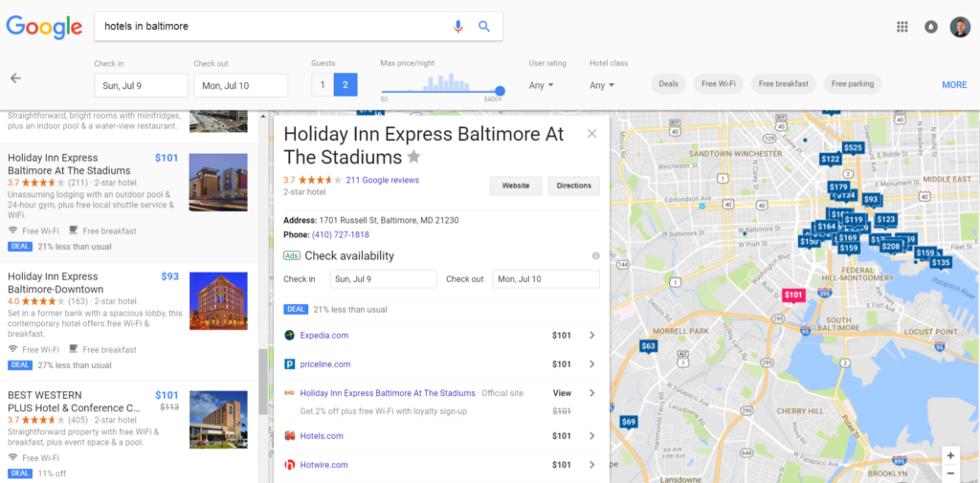Screen dimensions: 980x483
Task: Close the Holiday Inn Express detail panel
Action: [x=591, y=133]
